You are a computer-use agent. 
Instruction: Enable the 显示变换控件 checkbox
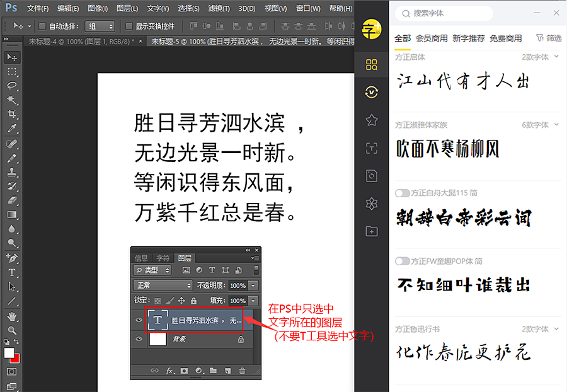129,26
